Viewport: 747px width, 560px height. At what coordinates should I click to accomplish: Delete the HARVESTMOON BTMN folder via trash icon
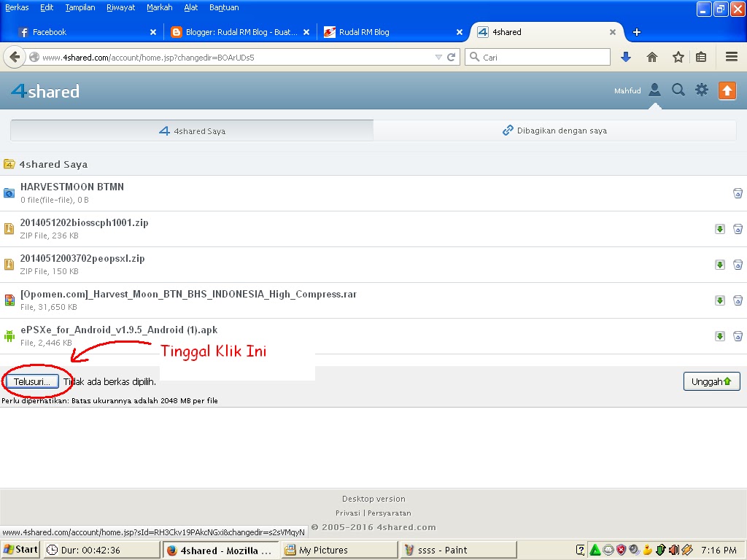[738, 193]
